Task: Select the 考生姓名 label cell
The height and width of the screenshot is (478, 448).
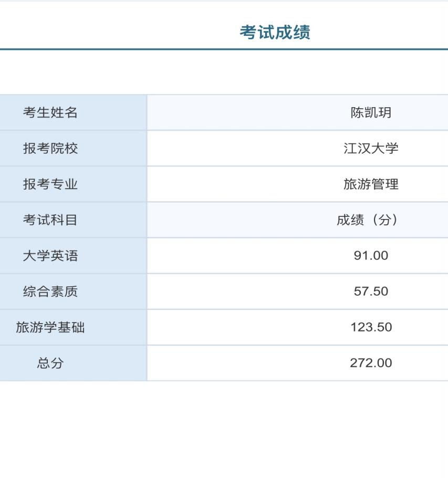Action: [50, 112]
